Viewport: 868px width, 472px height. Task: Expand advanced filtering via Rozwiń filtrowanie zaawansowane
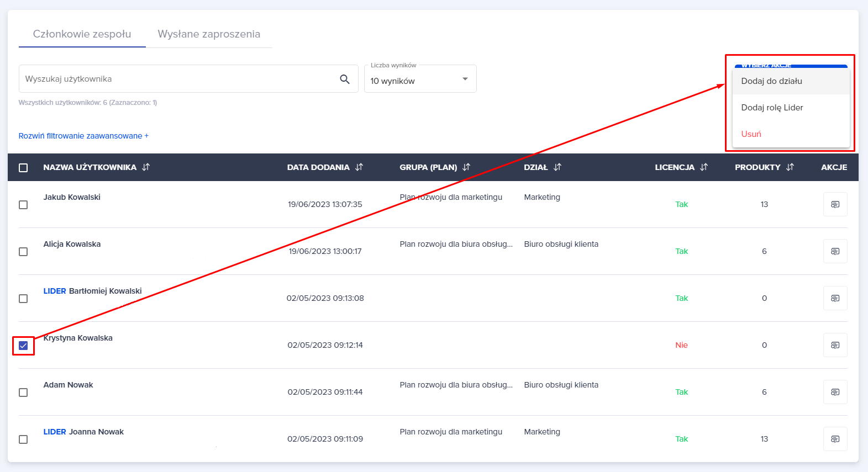coord(83,136)
